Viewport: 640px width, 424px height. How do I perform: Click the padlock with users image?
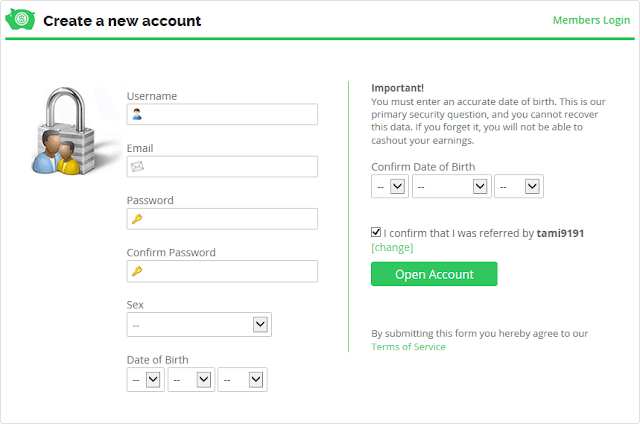(x=64, y=131)
